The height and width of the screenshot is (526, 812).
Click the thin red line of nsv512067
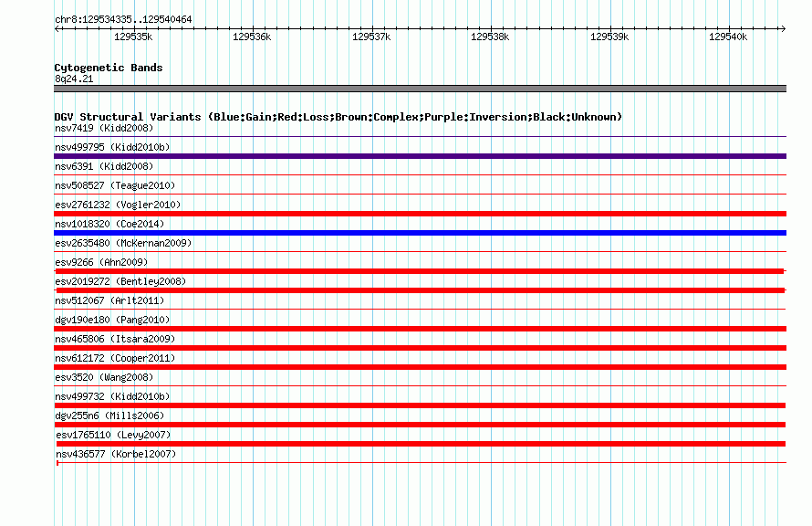click(420, 309)
